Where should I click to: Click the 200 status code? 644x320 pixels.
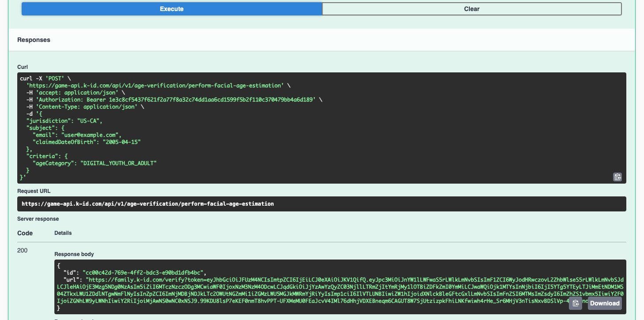(22, 250)
